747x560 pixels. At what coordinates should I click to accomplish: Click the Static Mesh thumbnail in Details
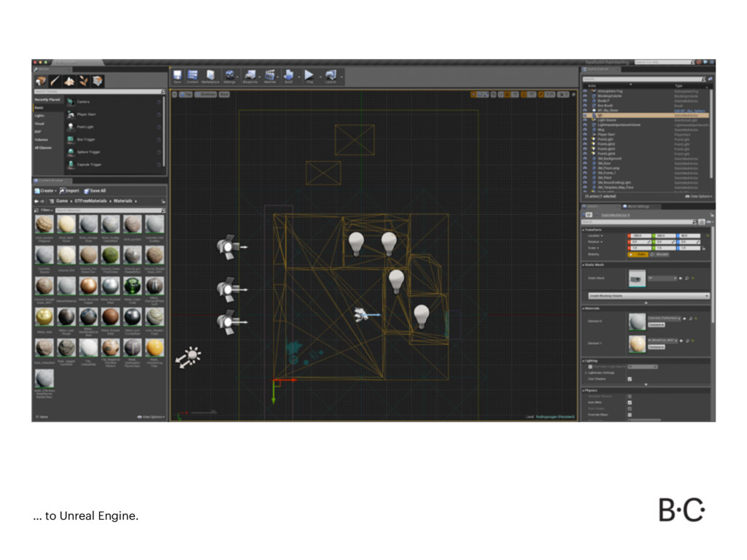(x=637, y=279)
